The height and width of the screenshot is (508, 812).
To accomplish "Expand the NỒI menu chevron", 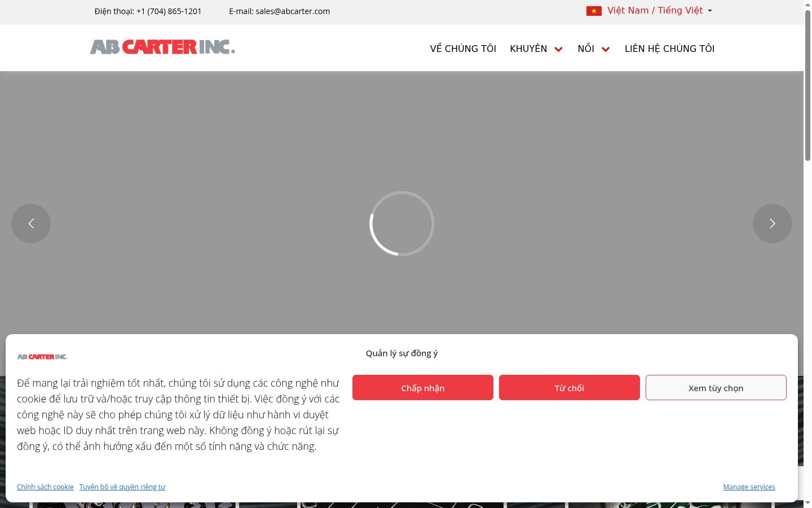I will tap(606, 49).
